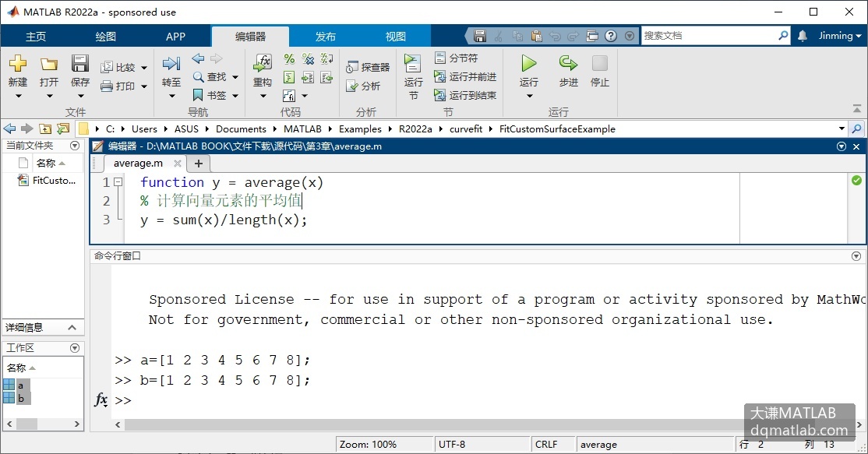Select variable a in workspace

tap(16, 385)
